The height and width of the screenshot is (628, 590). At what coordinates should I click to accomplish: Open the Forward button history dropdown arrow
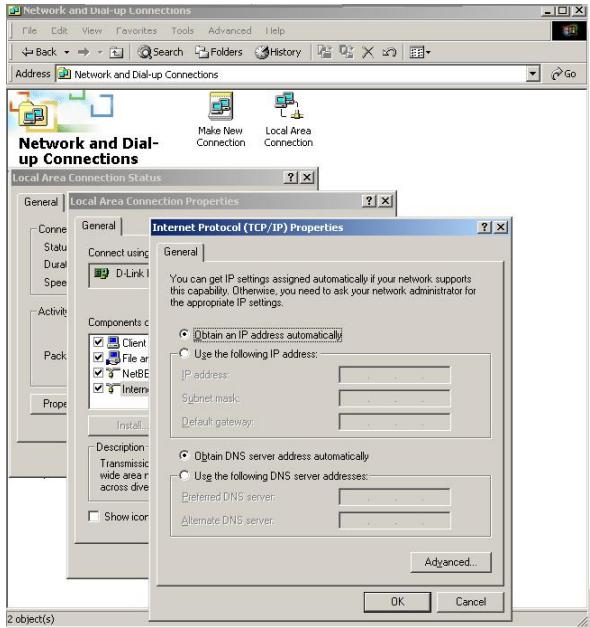coord(99,52)
